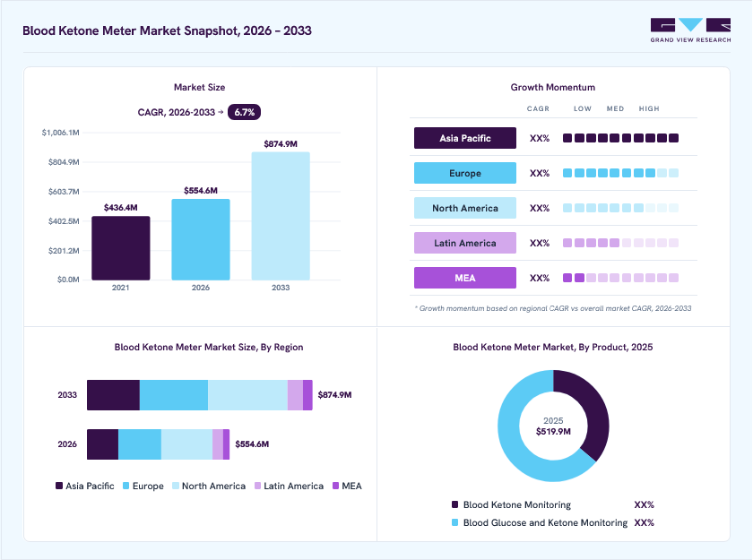Image resolution: width=753 pixels, height=560 pixels.
Task: Click the Grand View Research logo
Action: pos(690,30)
